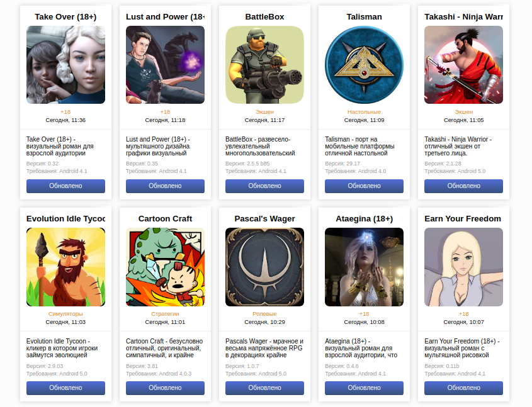Open the Cartoon Craft game icon
The width and height of the screenshot is (532, 407).
[x=165, y=267]
